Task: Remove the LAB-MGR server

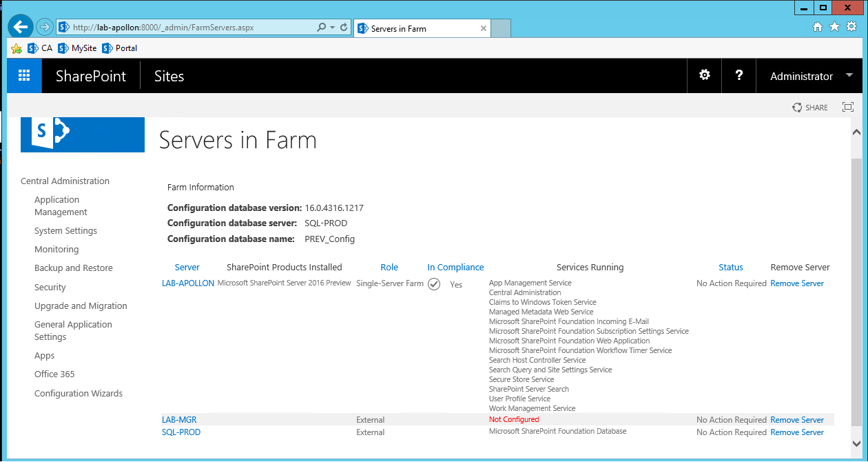Action: (797, 419)
